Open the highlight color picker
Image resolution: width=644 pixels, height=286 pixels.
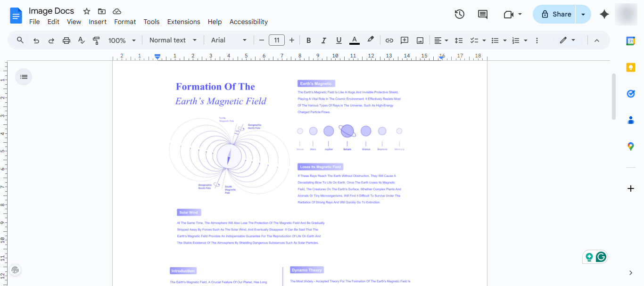(x=371, y=40)
